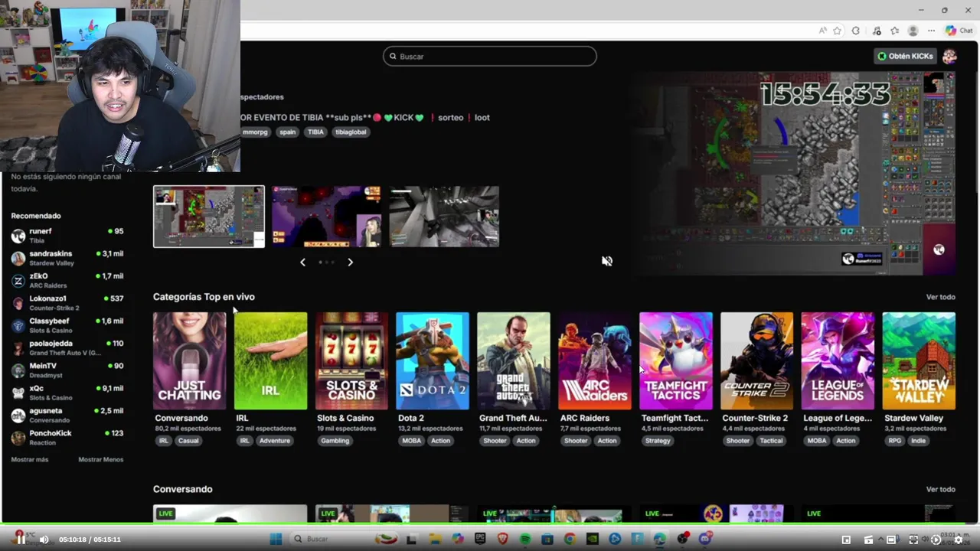Click the Obtén KICKs button
Viewport: 980px width, 551px height.
pos(905,56)
